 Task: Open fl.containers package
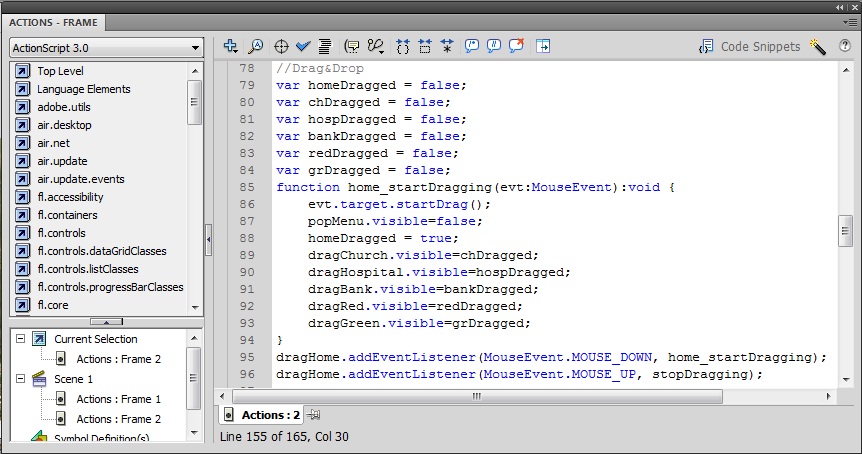pos(67,215)
